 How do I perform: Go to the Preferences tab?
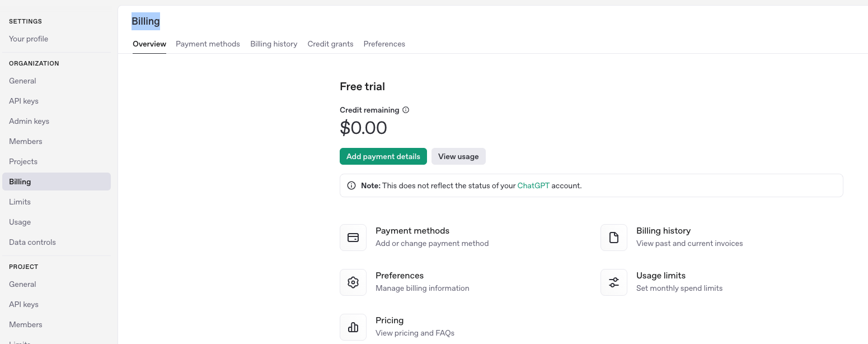tap(384, 44)
